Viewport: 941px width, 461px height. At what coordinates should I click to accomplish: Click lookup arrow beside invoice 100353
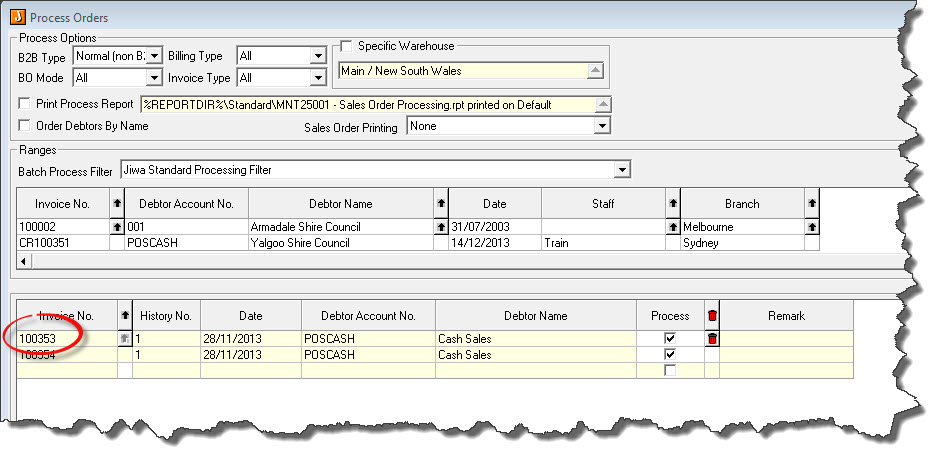coord(125,339)
